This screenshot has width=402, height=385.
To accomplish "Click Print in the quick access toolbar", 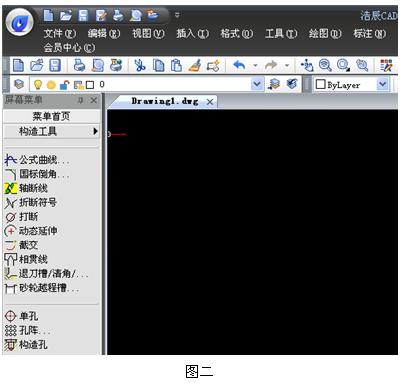I will tap(118, 15).
